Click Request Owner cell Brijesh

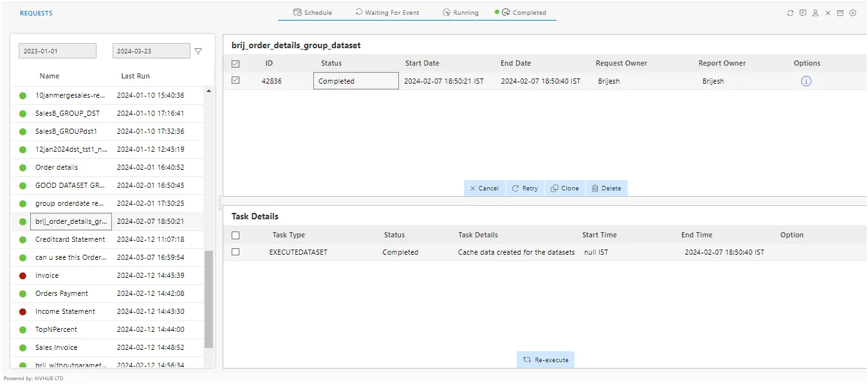point(609,81)
